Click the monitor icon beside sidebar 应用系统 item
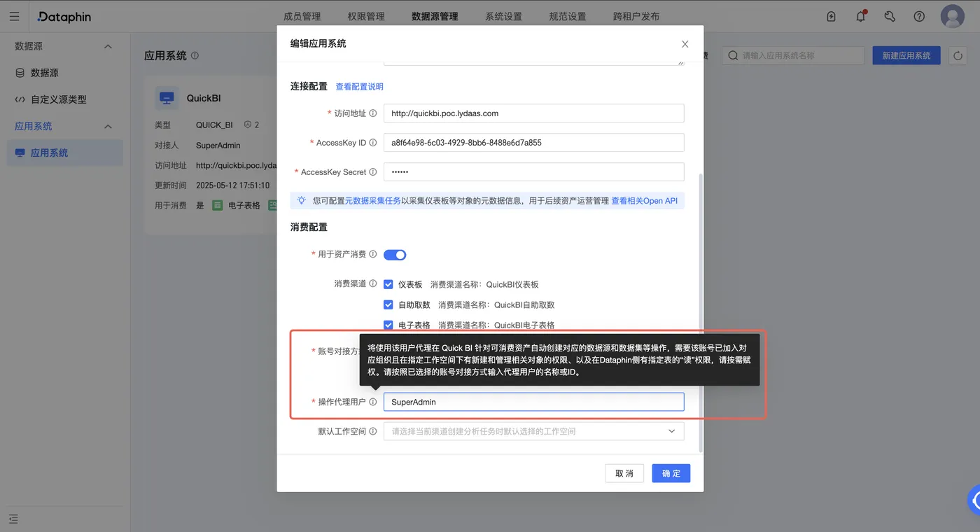This screenshot has height=532, width=980. (20, 153)
